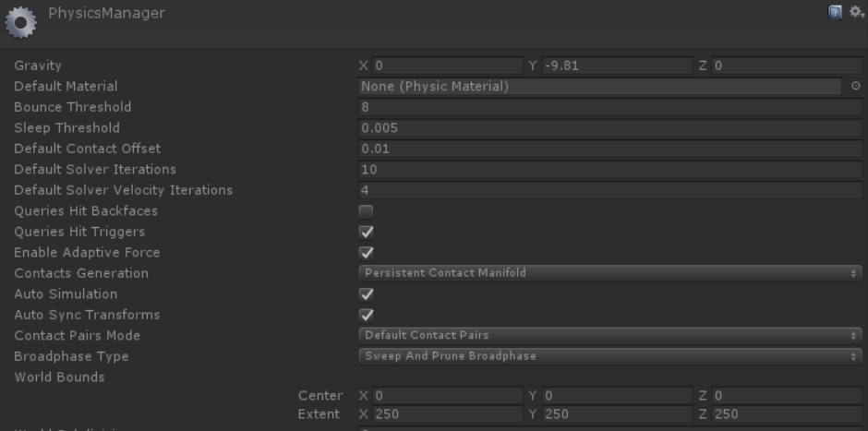Screen dimensions: 868x431
Task: Select the Default Solver Velocity Iterations field
Action: 609,190
